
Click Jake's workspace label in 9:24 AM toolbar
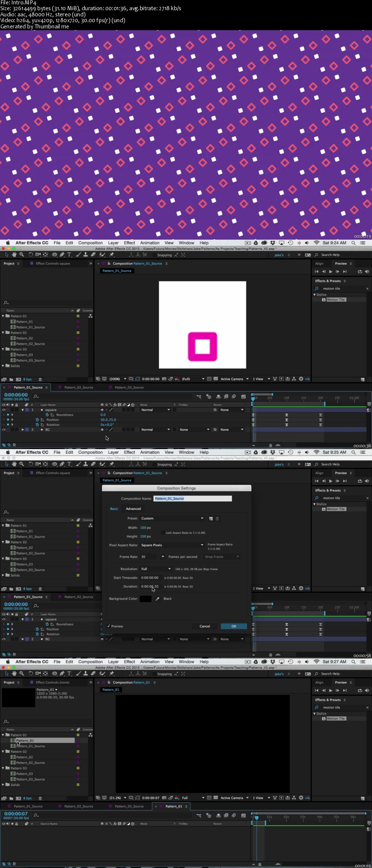(279, 255)
